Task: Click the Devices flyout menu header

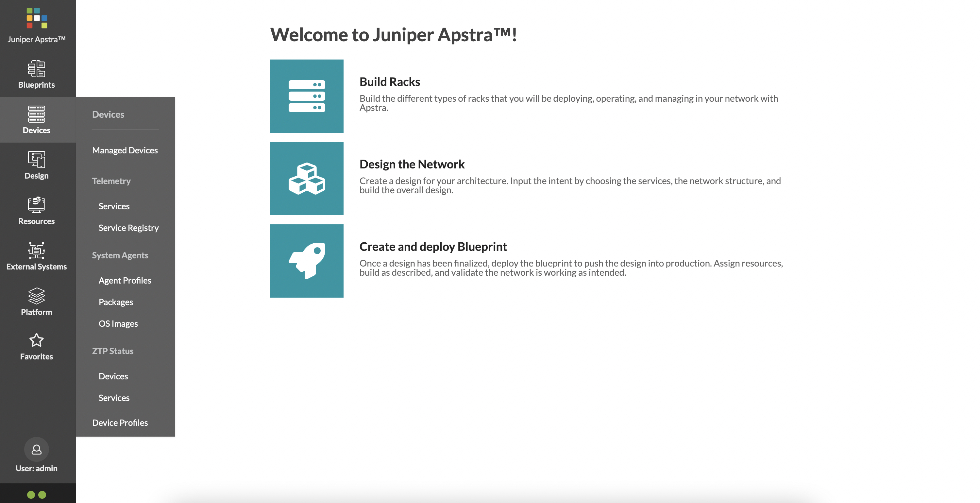Action: coord(108,114)
